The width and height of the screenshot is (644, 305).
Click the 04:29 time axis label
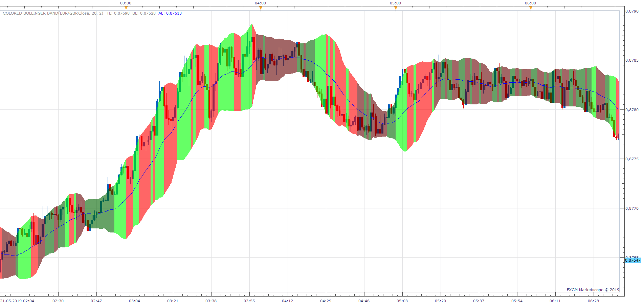326,301
